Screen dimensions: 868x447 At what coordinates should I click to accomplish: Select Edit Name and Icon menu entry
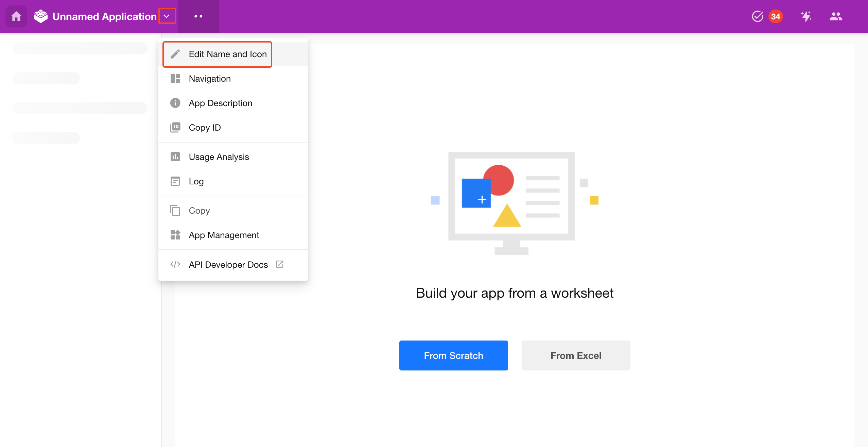click(x=227, y=54)
